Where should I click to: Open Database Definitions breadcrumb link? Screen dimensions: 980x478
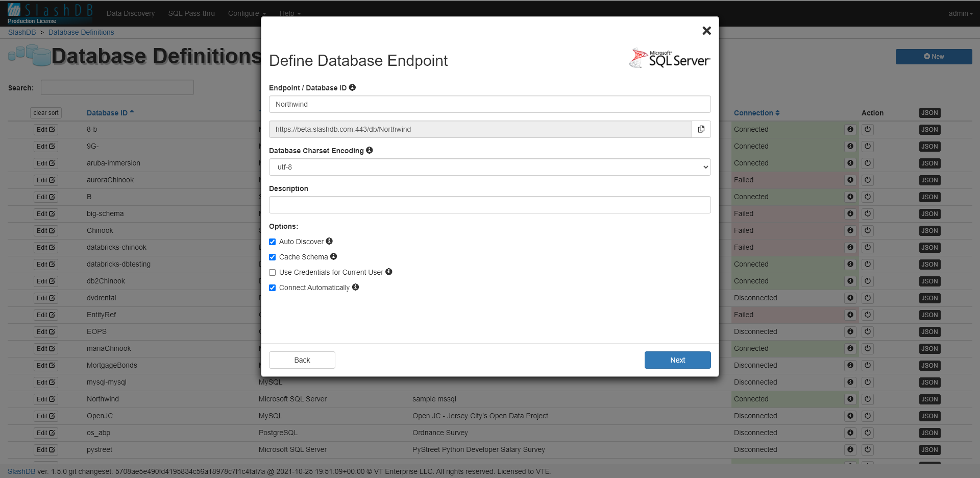tap(81, 32)
